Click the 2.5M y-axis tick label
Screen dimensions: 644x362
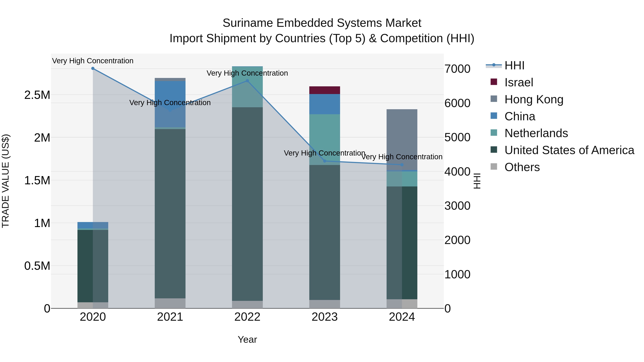(37, 95)
